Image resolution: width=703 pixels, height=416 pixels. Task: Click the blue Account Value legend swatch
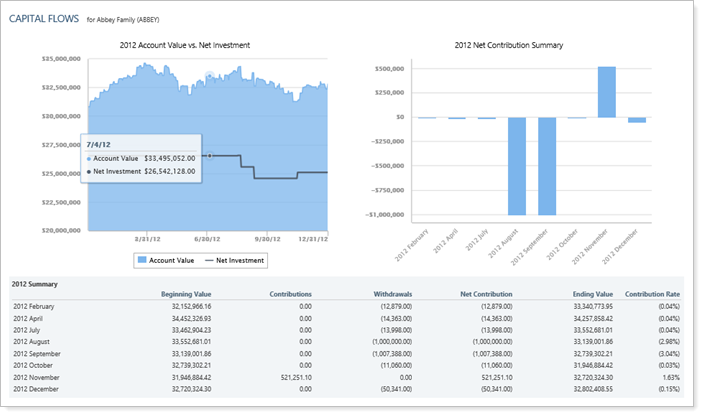(x=141, y=260)
